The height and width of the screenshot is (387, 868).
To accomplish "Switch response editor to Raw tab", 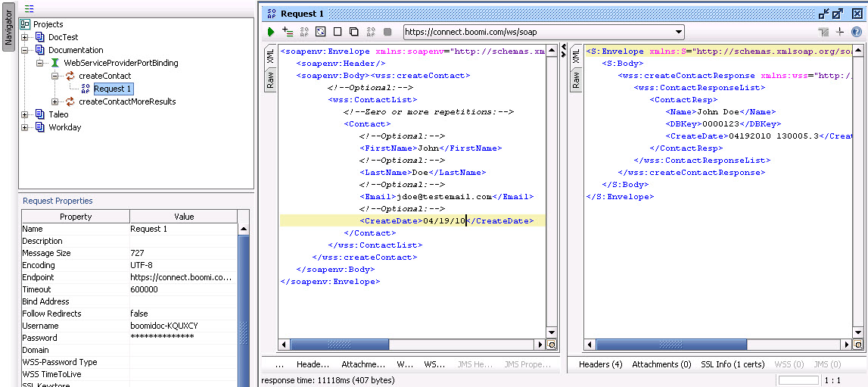I will coord(576,80).
